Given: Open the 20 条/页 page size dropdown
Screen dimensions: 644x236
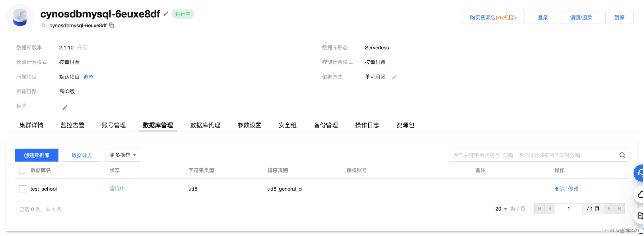Looking at the screenshot, I should [501, 209].
